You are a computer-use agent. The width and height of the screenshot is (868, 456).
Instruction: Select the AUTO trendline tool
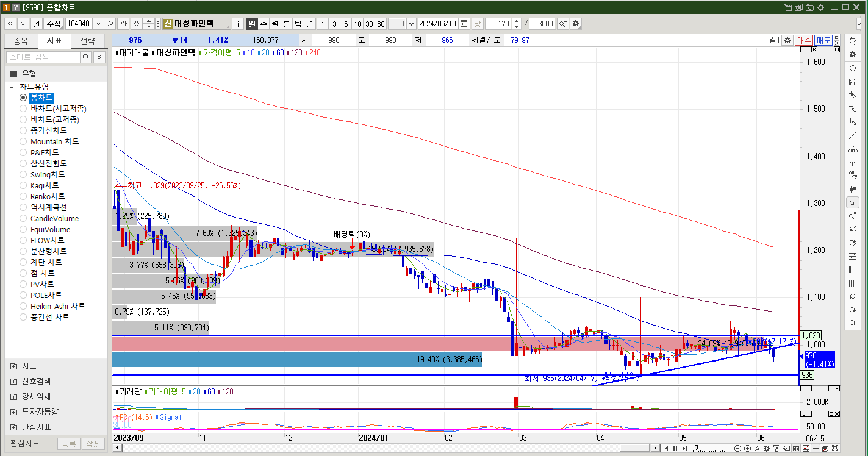(x=853, y=149)
